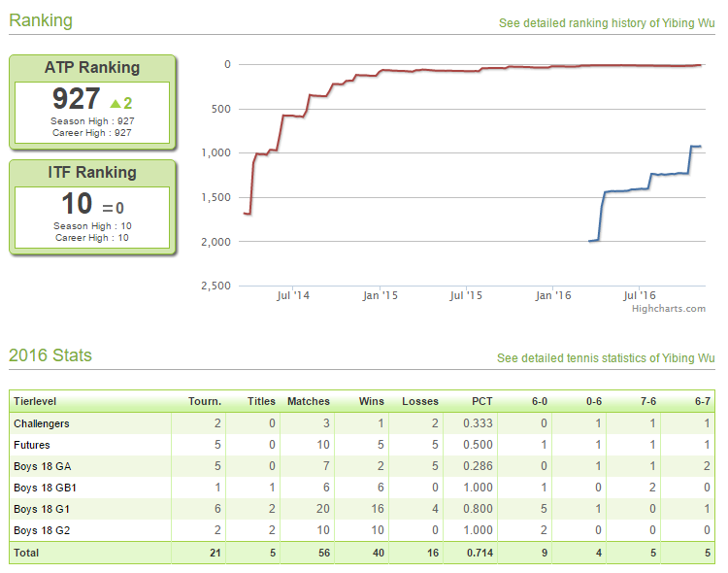Click the 'Boys 18 GB1' row label
The image size is (728, 573).
[45, 488]
